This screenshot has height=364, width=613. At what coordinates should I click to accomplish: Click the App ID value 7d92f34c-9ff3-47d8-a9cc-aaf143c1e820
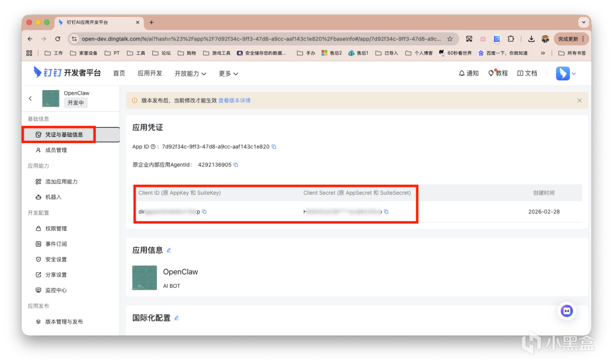pyautogui.click(x=216, y=147)
